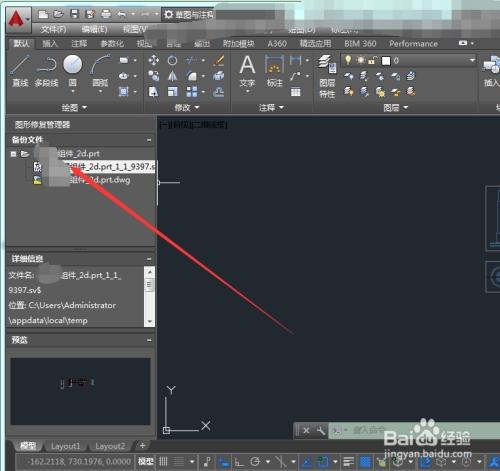Toggle grid display in status bar
The height and width of the screenshot is (471, 500).
tap(163, 462)
